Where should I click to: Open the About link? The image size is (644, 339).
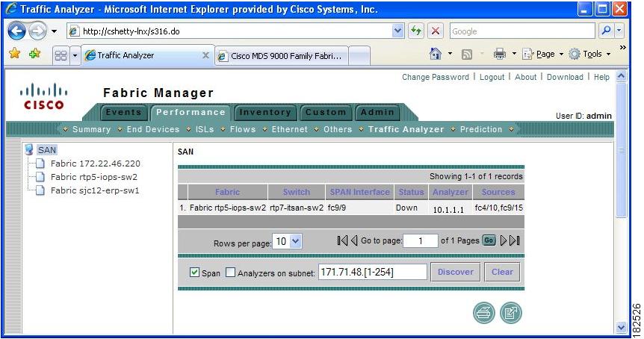pyautogui.click(x=526, y=77)
